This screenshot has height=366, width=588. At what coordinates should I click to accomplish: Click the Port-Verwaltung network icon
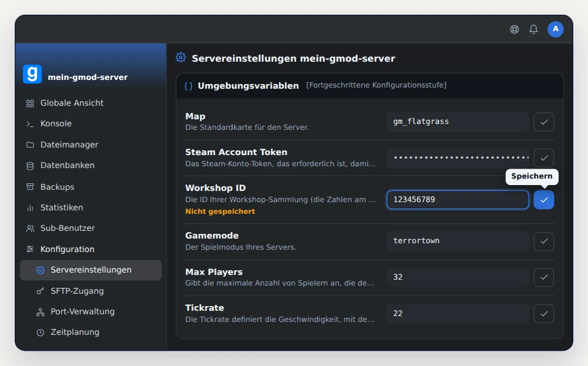pos(40,312)
